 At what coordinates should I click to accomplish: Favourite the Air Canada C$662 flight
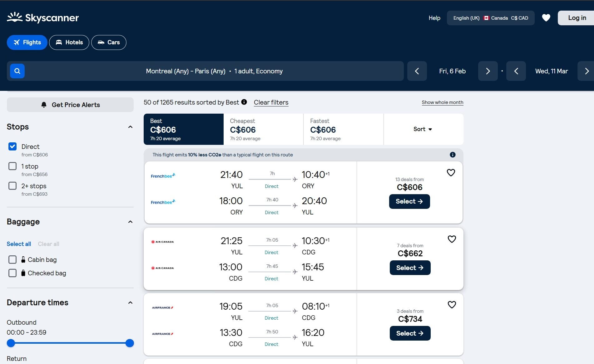pos(452,239)
